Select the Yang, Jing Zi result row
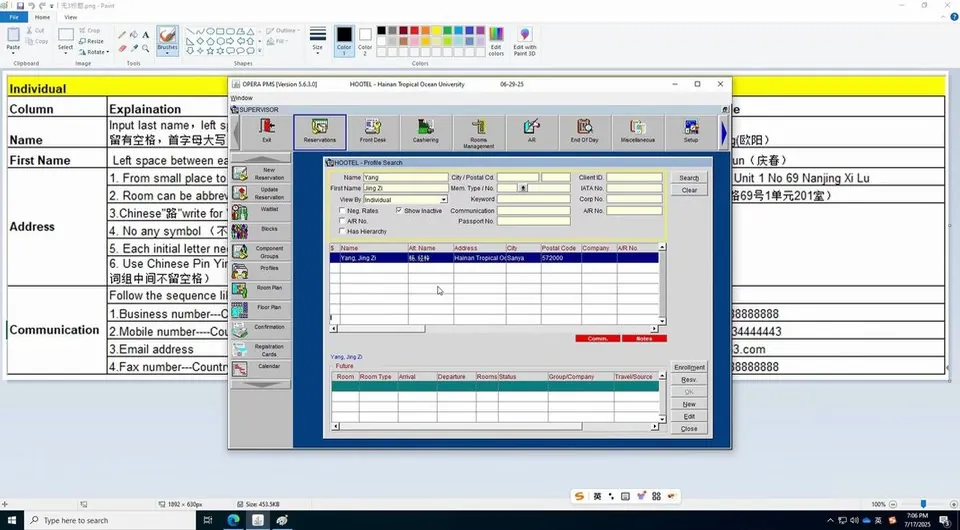This screenshot has width=960, height=530. click(494, 258)
